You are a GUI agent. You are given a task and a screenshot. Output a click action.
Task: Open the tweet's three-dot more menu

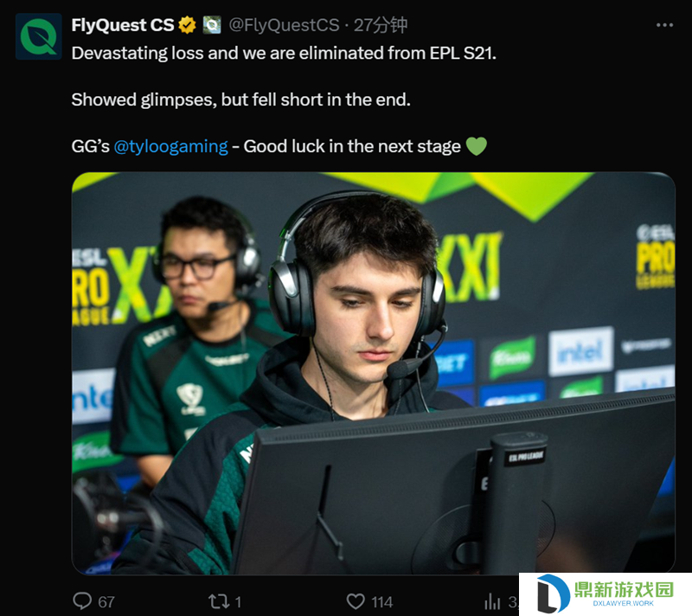pyautogui.click(x=664, y=25)
